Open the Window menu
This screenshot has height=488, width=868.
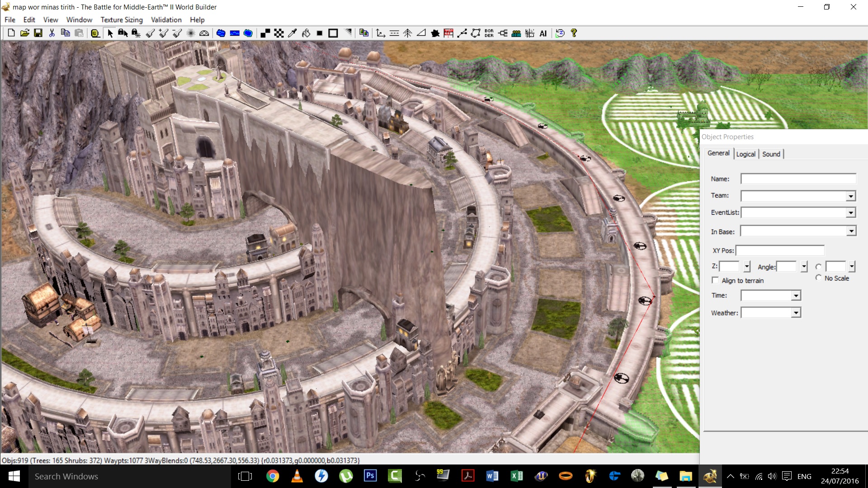click(x=79, y=20)
